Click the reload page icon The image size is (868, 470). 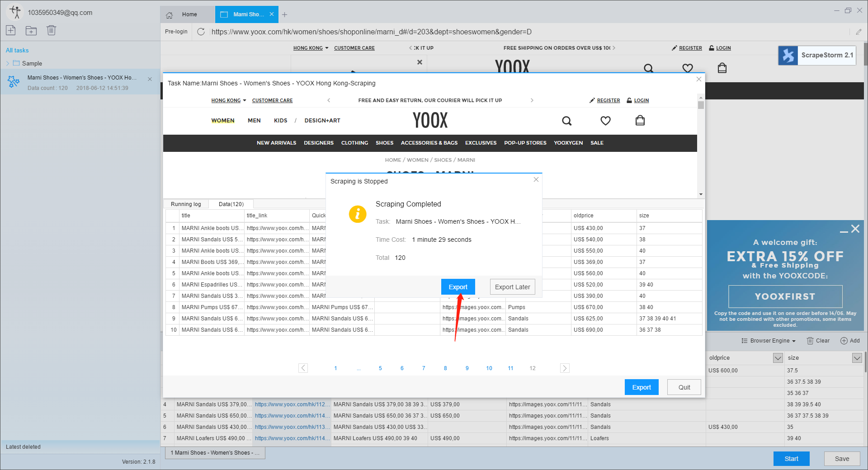pos(201,32)
